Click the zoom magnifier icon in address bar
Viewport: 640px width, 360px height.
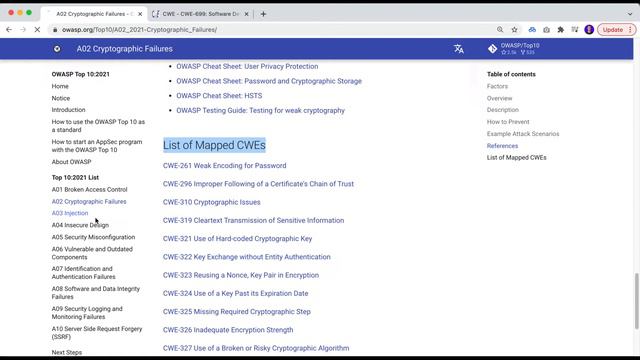click(500, 30)
